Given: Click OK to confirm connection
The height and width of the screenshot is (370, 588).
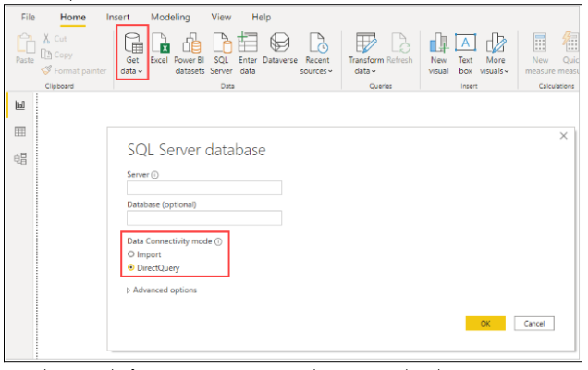Looking at the screenshot, I should click(x=485, y=324).
